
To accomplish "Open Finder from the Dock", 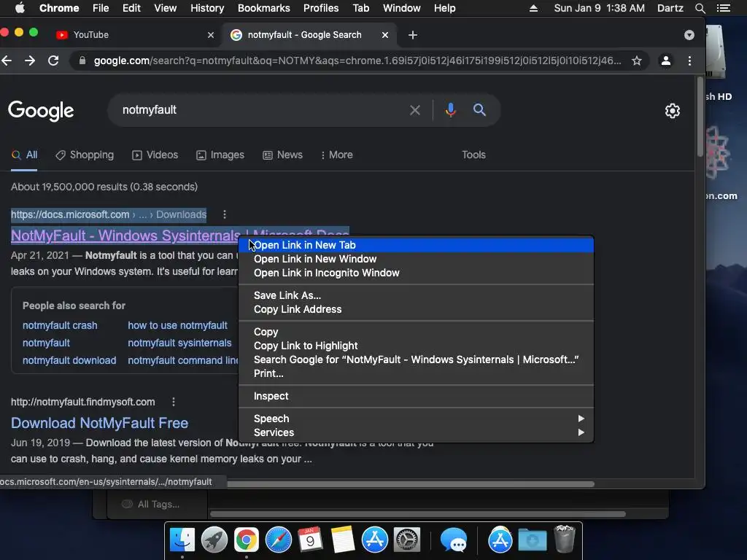I will click(182, 540).
